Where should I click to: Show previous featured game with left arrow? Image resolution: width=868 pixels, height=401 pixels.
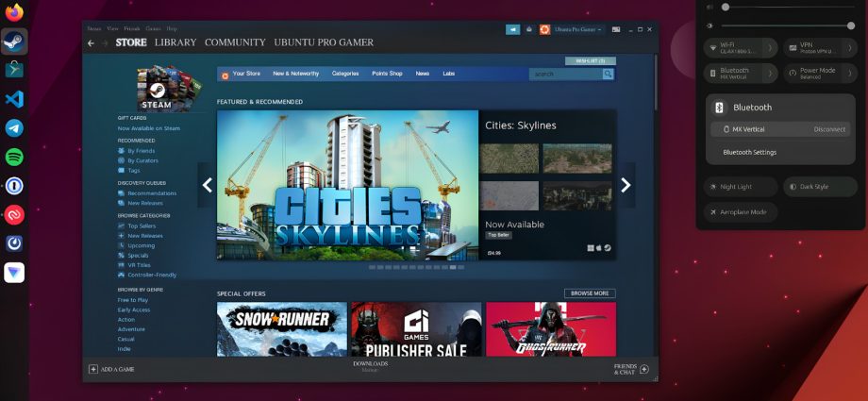coord(207,185)
